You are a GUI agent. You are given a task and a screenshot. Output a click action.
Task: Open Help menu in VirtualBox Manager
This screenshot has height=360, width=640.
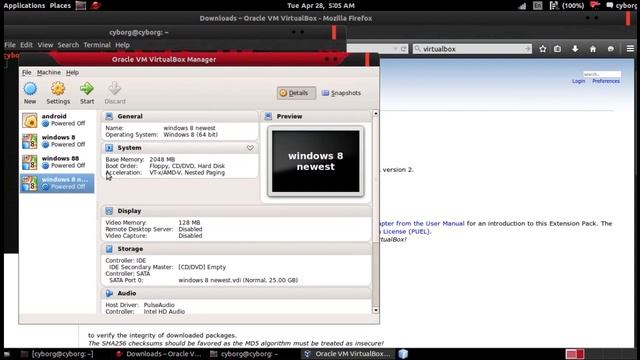[72, 72]
